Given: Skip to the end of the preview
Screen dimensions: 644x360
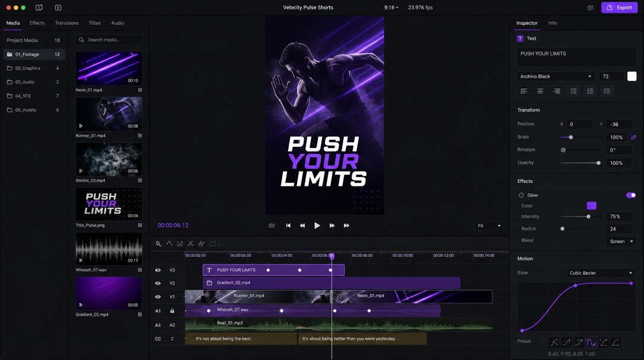Looking at the screenshot, I should (347, 226).
